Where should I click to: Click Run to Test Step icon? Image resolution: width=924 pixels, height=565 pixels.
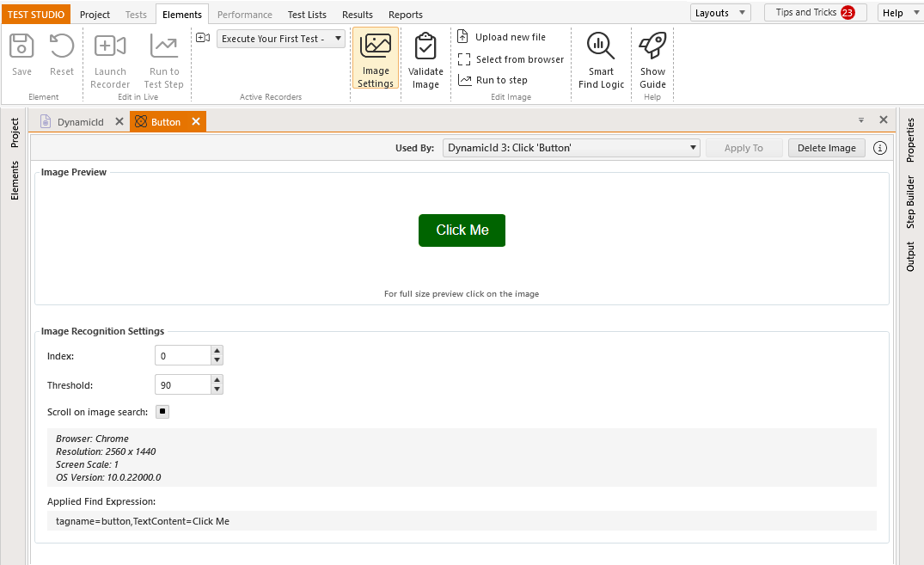164,46
